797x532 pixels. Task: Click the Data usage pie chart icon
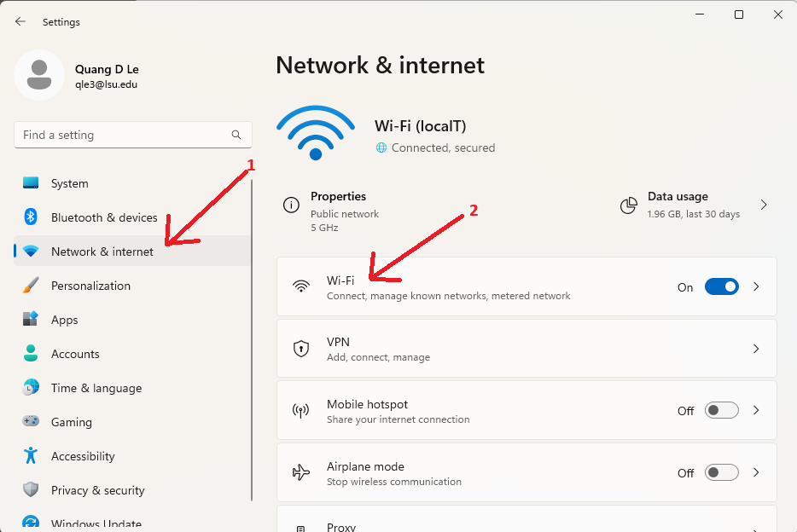tap(629, 205)
